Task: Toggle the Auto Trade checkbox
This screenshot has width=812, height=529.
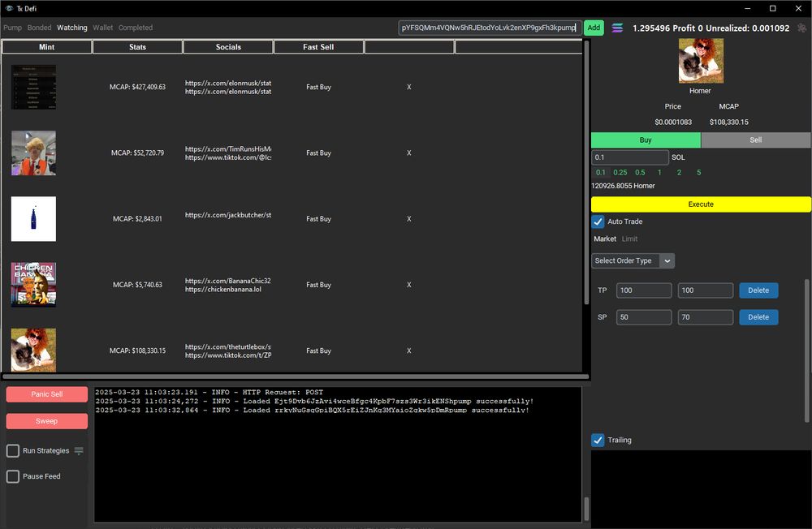Action: coord(598,221)
